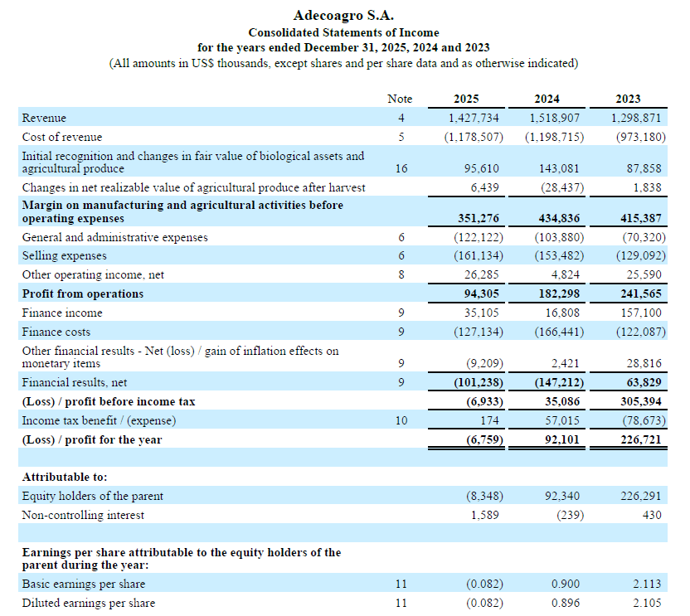Click the Finance costs row label
This screenshot has width=690, height=616.
pos(56,332)
